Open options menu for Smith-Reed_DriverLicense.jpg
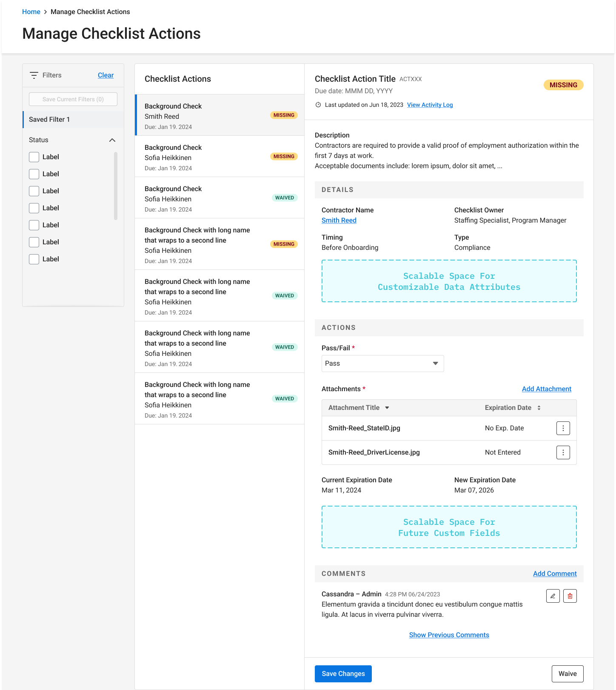Viewport: 616px width, 690px height. (563, 452)
